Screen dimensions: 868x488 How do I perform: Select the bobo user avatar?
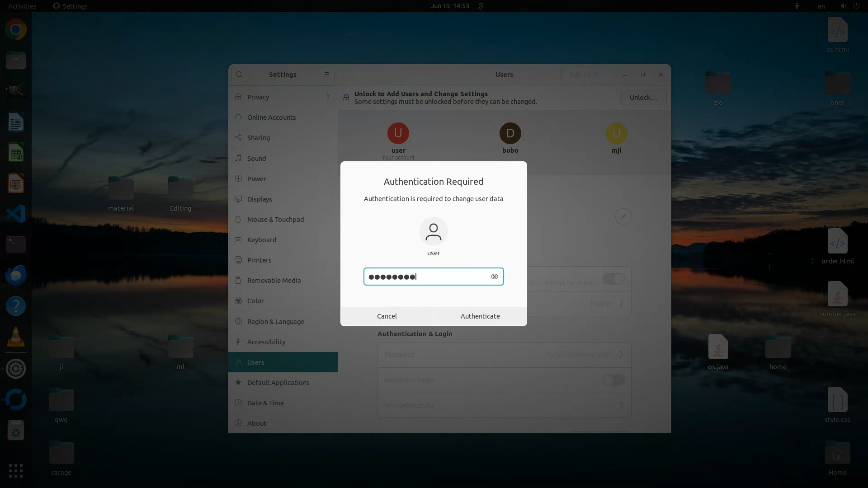point(510,133)
